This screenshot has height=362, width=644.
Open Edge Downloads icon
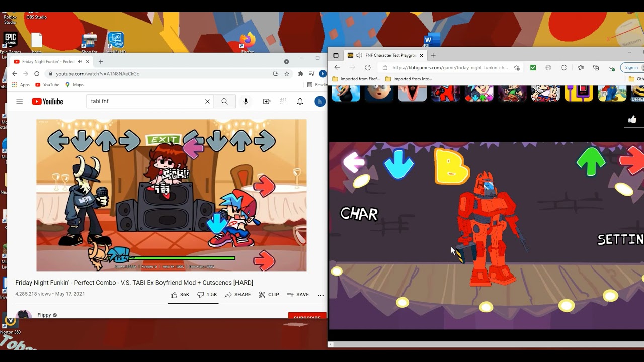612,68
